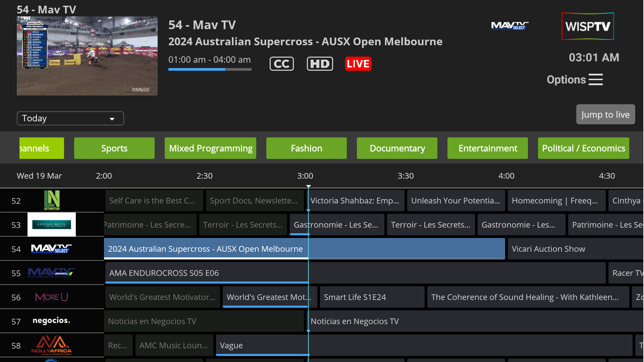Select the Entertainment category button

click(x=487, y=148)
